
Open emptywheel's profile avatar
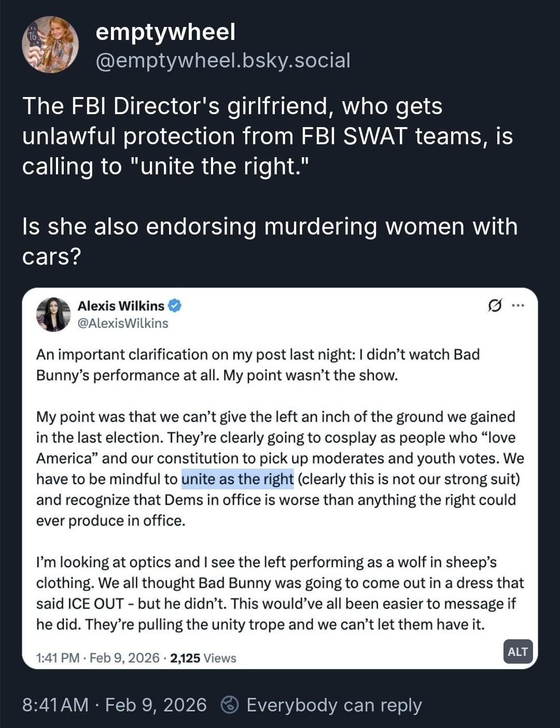tap(50, 45)
